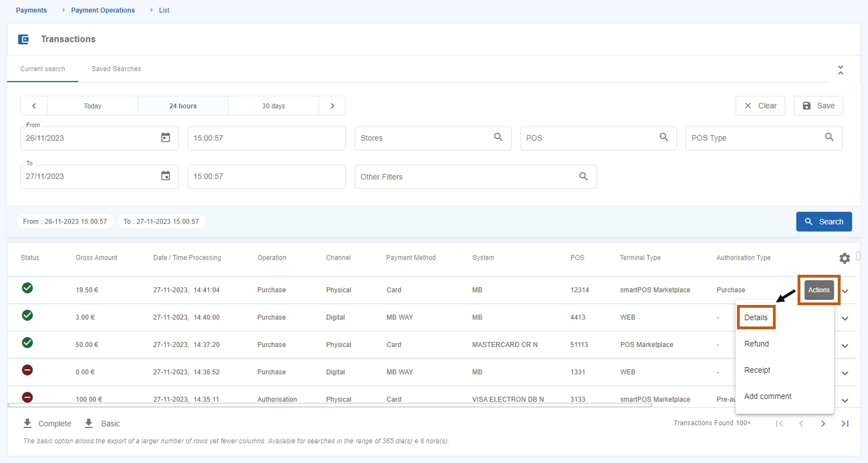The width and height of the screenshot is (868, 463).
Task: Click the POS Type search magnifier icon
Action: pos(829,137)
